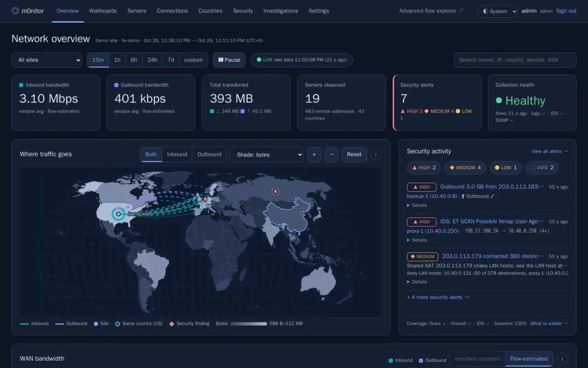
Task: Click the map zoom-out minus button
Action: (x=332, y=155)
